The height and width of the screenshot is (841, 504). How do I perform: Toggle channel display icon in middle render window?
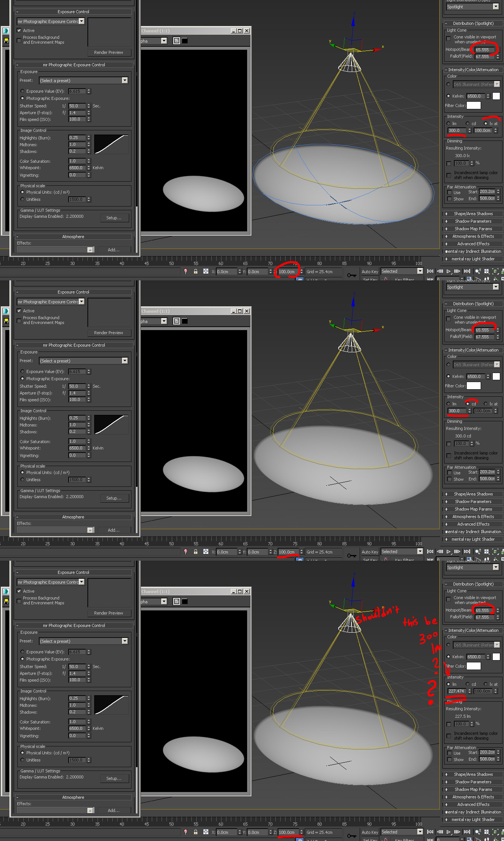point(176,321)
